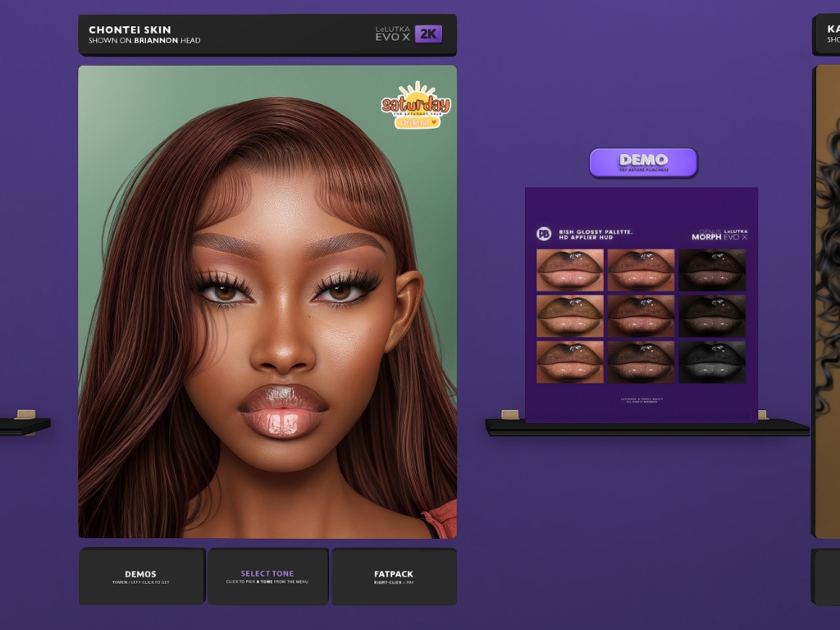Select the top-middle lip gloss swatch
This screenshot has height=630, width=840.
(641, 270)
